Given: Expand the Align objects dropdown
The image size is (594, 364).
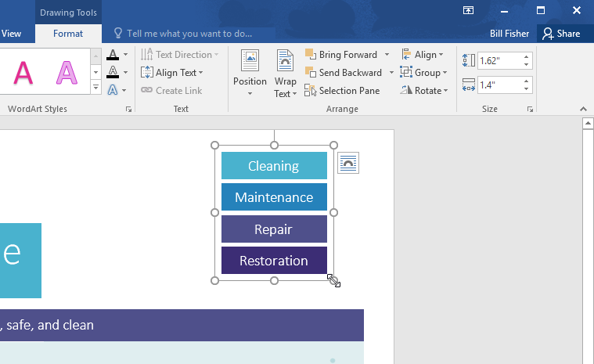Looking at the screenshot, I should (x=423, y=55).
